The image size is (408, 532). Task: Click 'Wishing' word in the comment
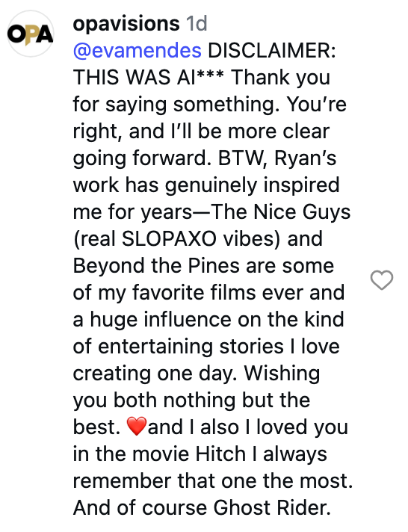pyautogui.click(x=282, y=373)
